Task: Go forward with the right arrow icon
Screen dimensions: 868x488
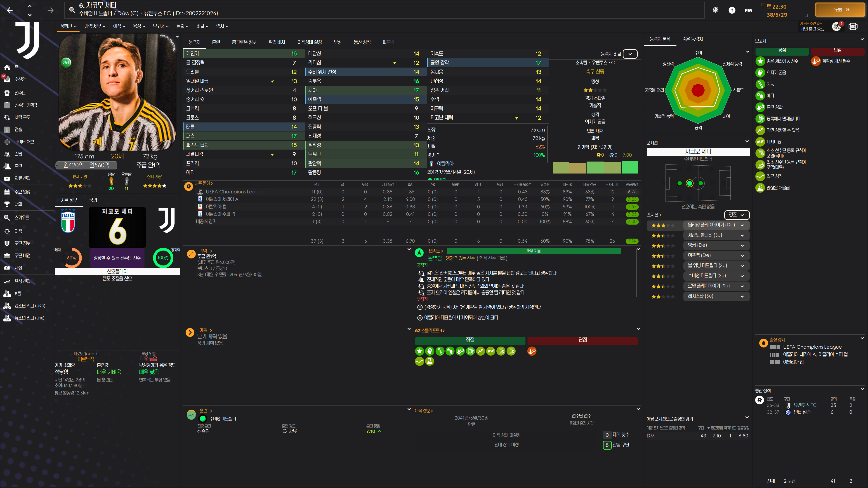Action: point(51,10)
